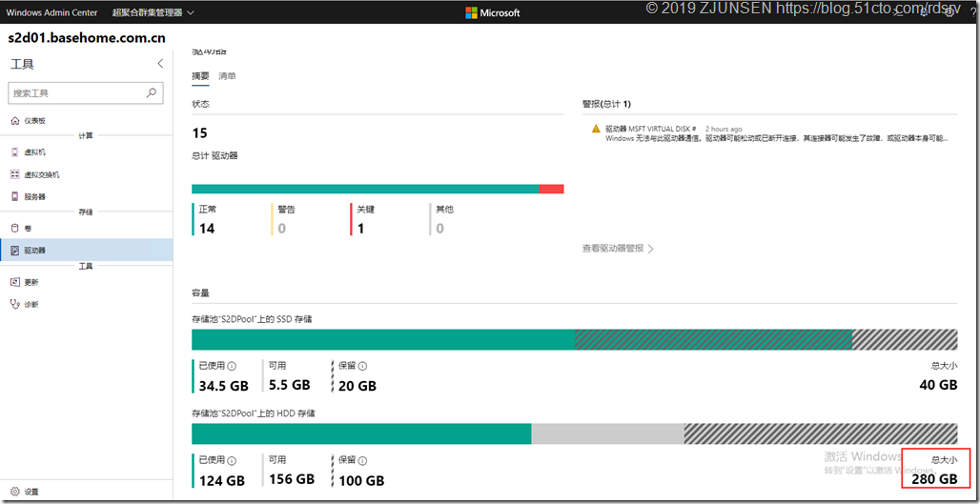This screenshot has width=980, height=504.
Task: Click the HDD storage capacity bar
Action: tap(575, 433)
